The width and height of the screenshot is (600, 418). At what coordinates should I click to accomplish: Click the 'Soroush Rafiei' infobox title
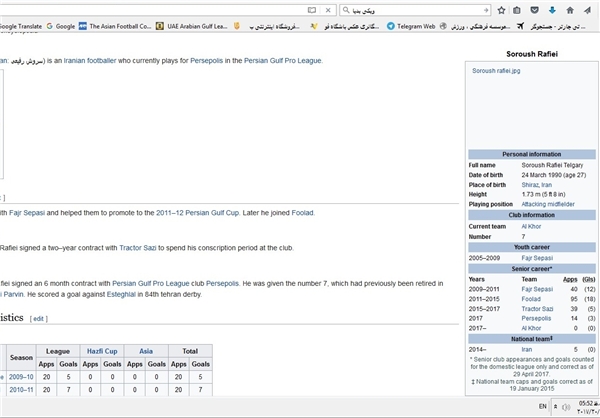(532, 54)
